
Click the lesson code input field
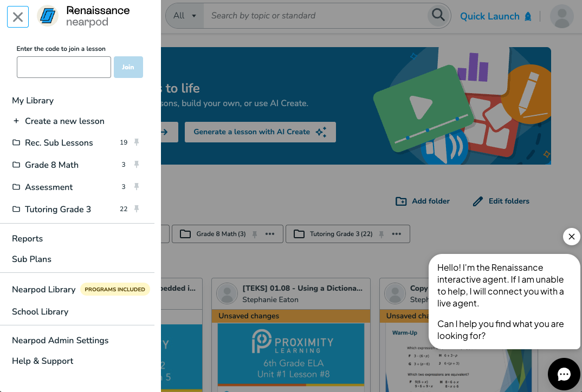coord(64,67)
